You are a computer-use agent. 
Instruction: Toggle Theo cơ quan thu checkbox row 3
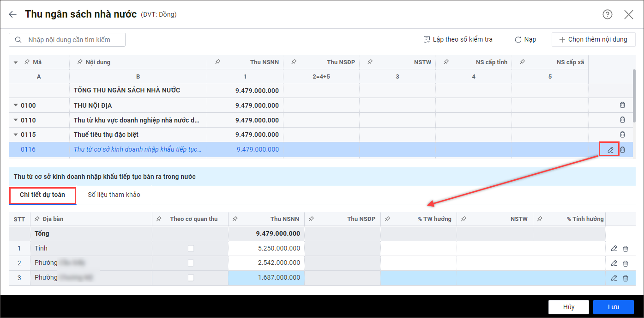pyautogui.click(x=191, y=278)
